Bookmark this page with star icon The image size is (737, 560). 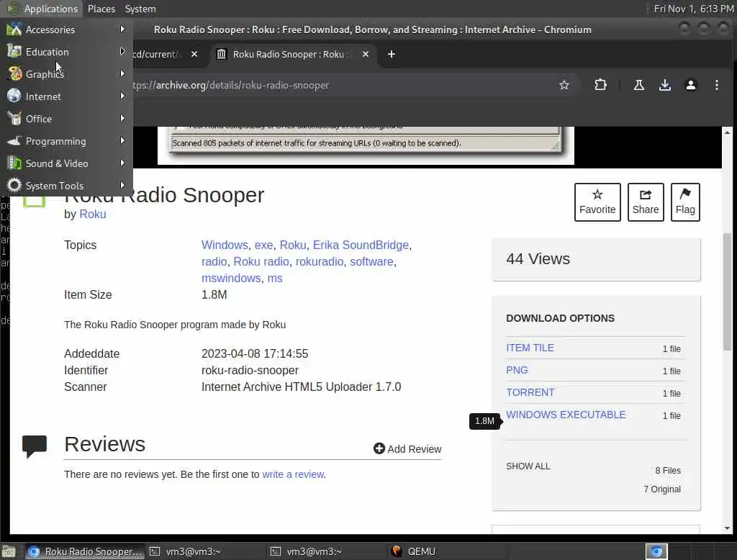click(x=564, y=85)
